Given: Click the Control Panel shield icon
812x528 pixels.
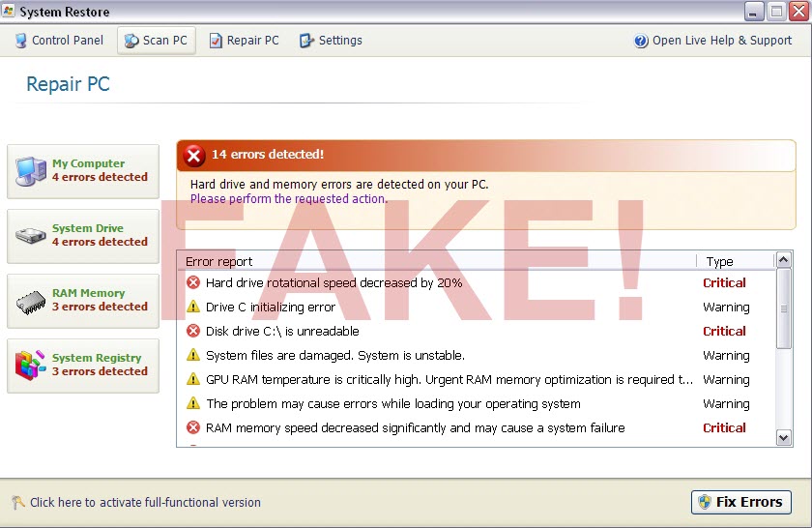Looking at the screenshot, I should [20, 41].
